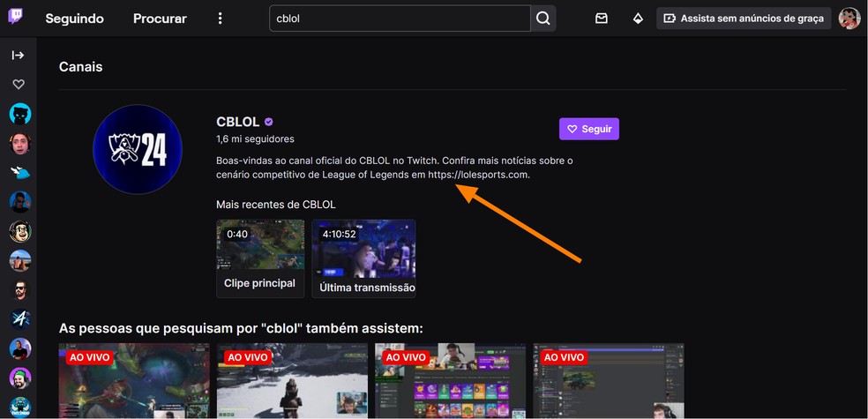Viewport: 868px width, 419px height.
Task: Click 'Mais recentes de CBLOL' heading
Action: pos(276,205)
